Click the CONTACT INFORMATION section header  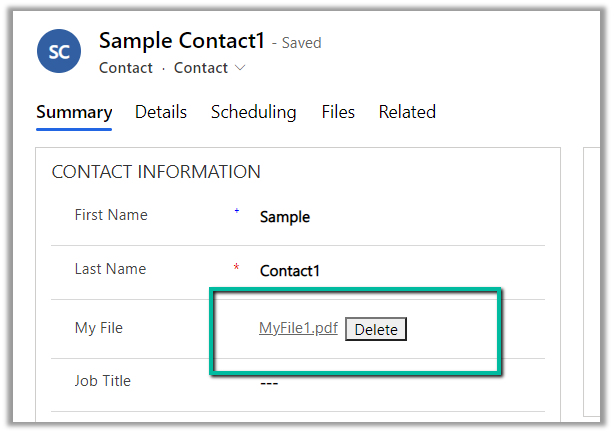click(x=156, y=172)
